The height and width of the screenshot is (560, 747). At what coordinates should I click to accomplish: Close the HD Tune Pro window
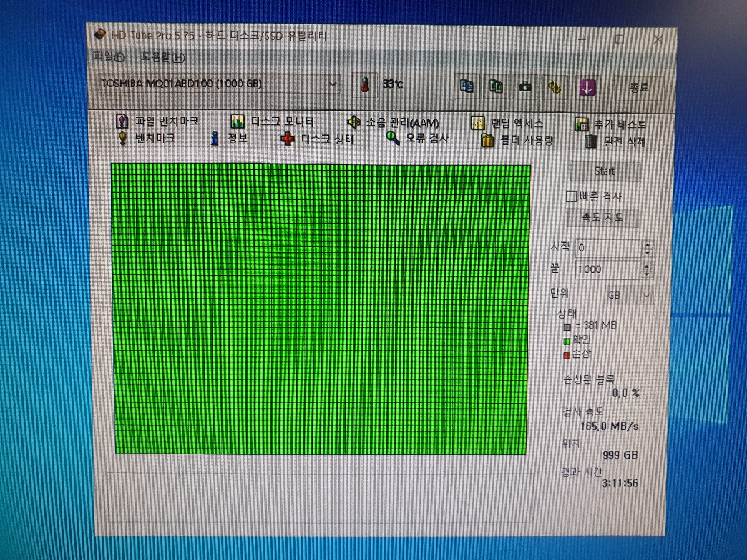pos(658,39)
